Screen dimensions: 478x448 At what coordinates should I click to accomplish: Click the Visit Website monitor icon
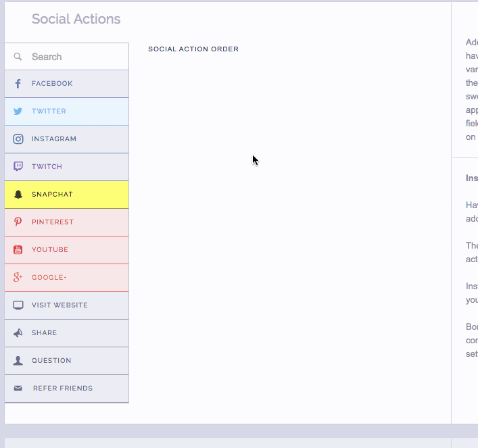[x=18, y=305]
